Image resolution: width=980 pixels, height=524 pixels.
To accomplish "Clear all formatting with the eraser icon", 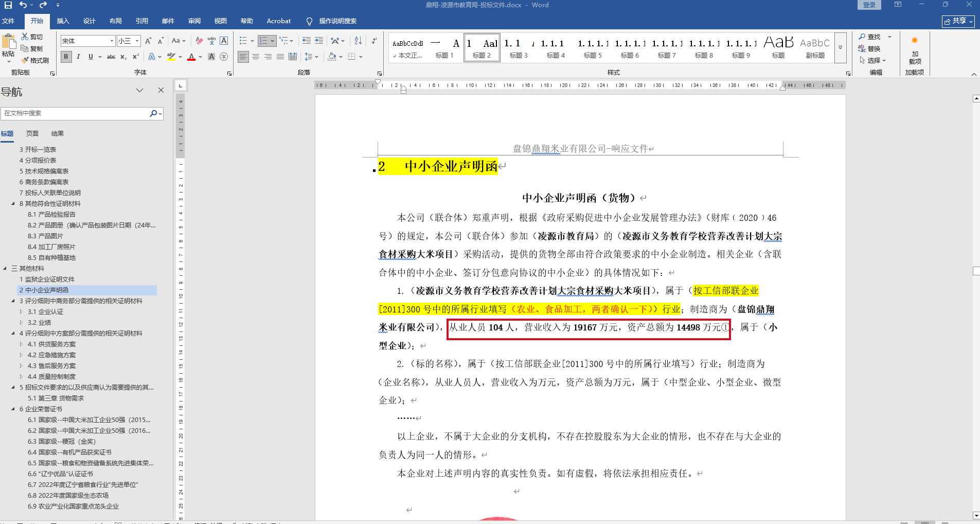I will pos(199,41).
